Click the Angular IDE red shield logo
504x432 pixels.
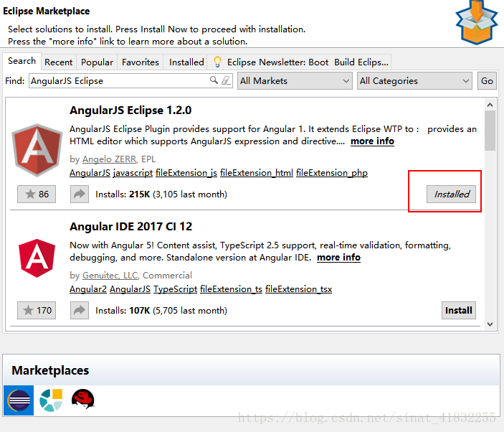pos(37,258)
